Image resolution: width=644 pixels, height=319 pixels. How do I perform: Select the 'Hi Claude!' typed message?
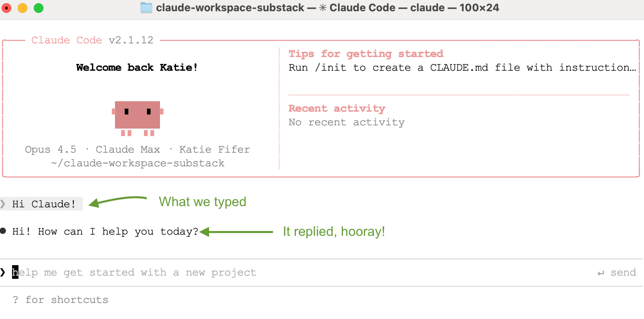pos(44,204)
